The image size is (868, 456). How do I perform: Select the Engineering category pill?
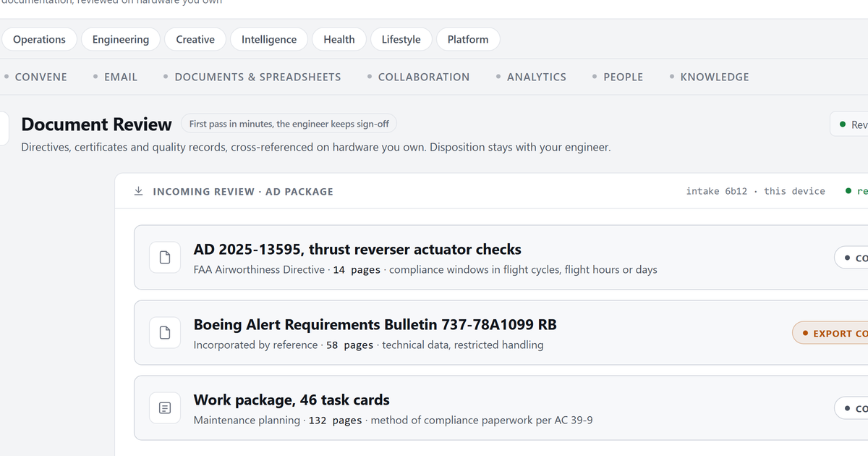[121, 39]
